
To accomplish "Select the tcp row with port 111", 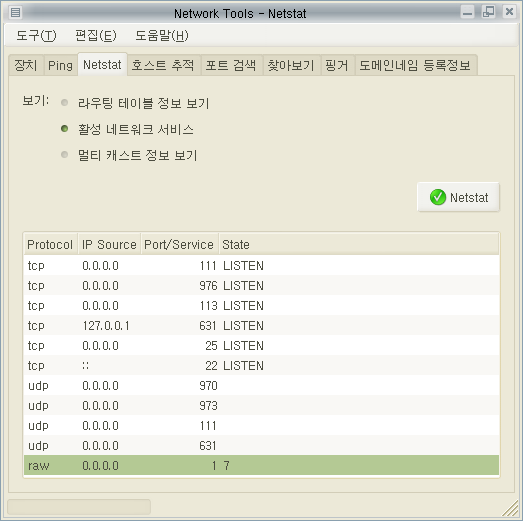I will coord(262,266).
